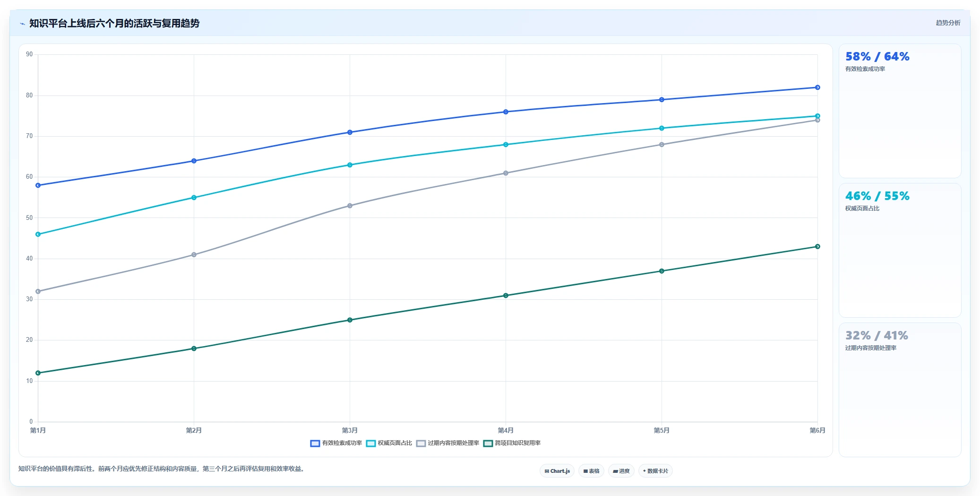
Task: Toggle the 跨项目知识复用率 legend swatch
Action: [488, 444]
